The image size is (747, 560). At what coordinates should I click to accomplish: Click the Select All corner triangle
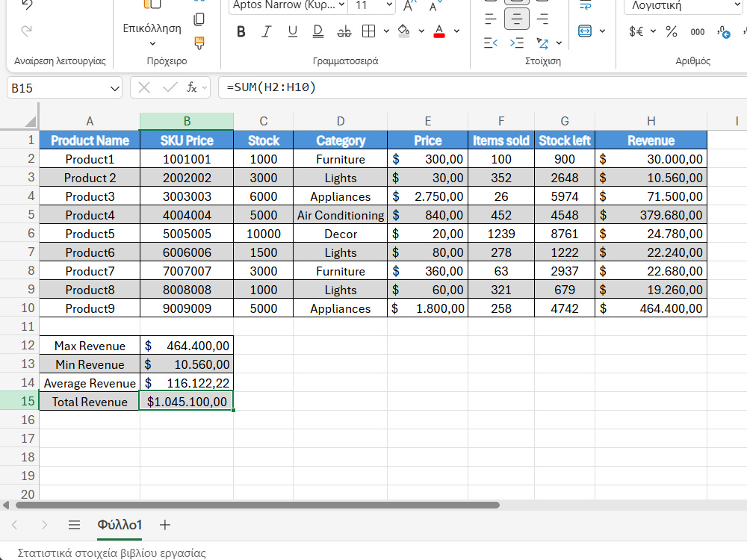[x=30, y=122]
